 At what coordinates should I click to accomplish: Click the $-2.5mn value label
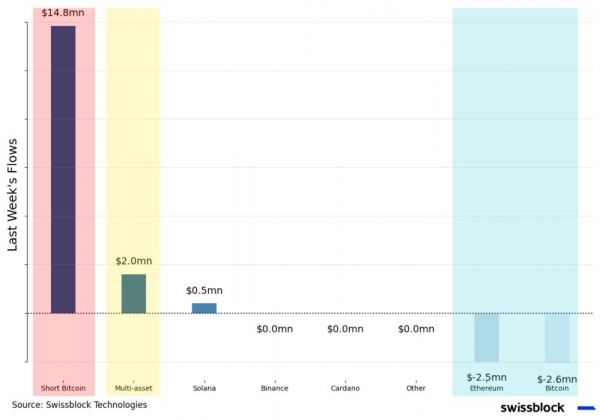click(486, 377)
